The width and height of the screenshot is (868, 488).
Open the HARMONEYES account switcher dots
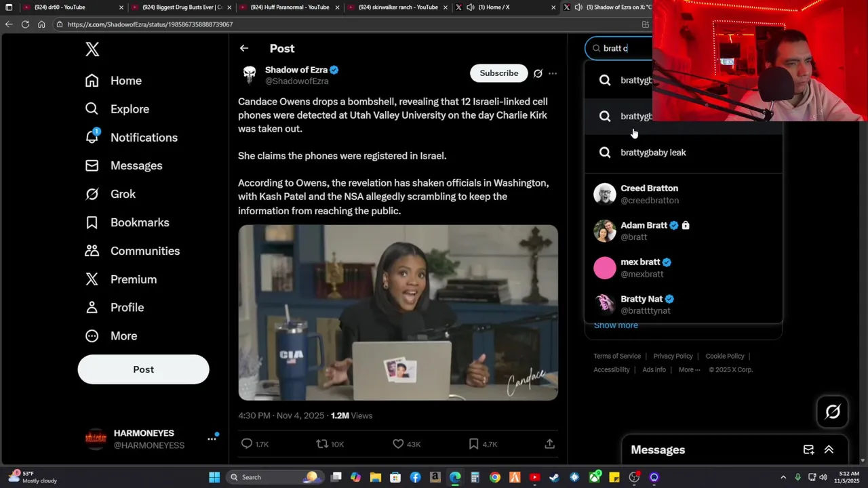(x=212, y=439)
